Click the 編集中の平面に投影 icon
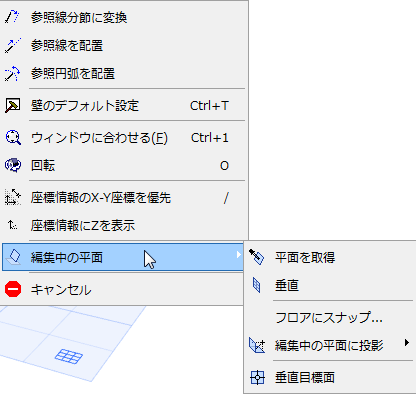Screen dimensions: 416x394 tap(257, 345)
